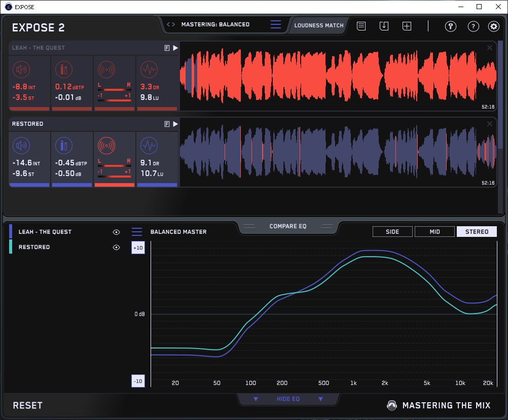The width and height of the screenshot is (508, 420).
Task: Click the add track plus icon
Action: (407, 26)
